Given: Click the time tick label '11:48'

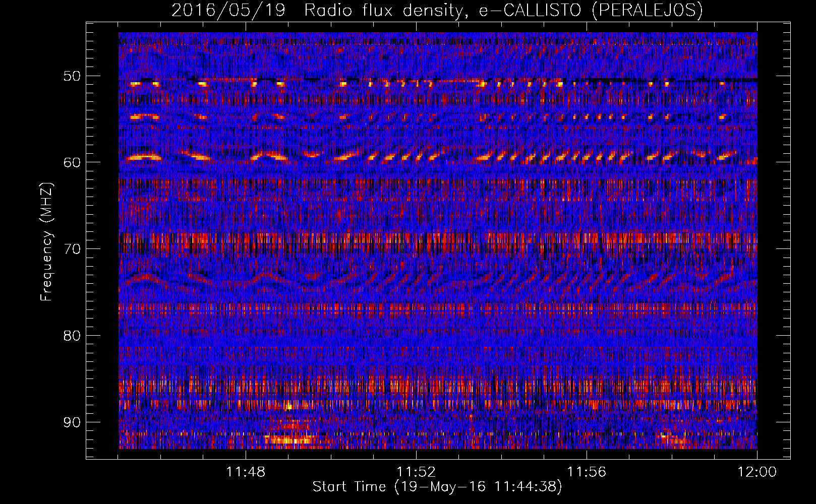Looking at the screenshot, I should click(246, 472).
